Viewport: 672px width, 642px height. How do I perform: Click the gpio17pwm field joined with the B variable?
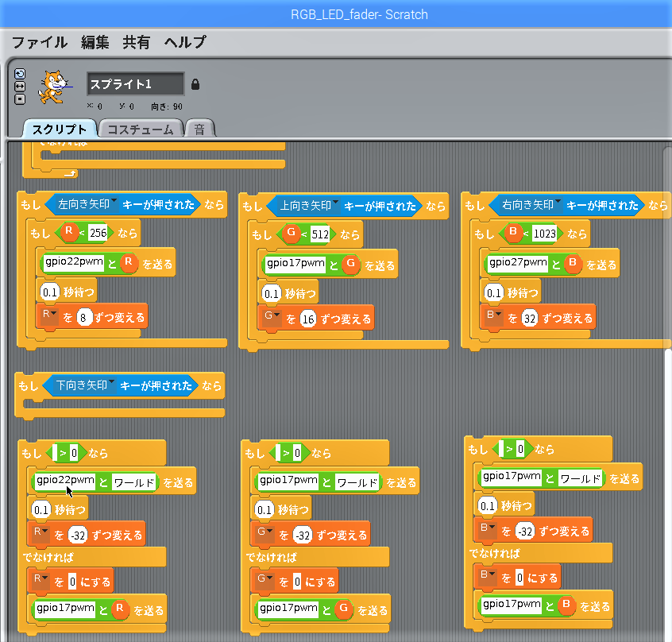(512, 605)
